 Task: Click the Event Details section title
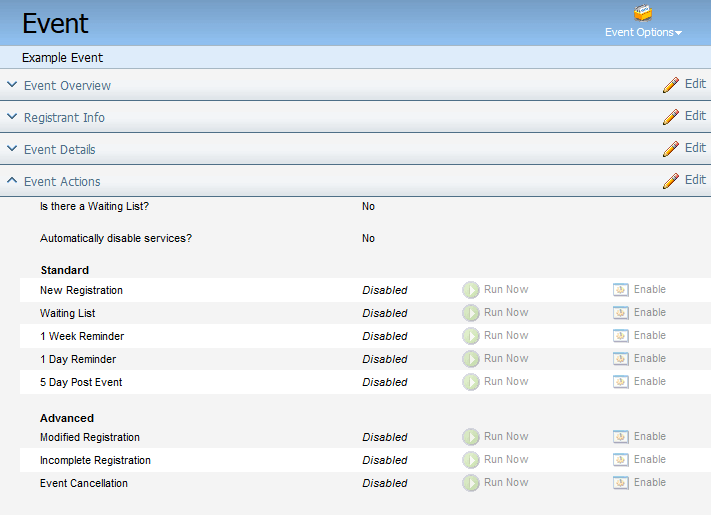pyautogui.click(x=59, y=150)
